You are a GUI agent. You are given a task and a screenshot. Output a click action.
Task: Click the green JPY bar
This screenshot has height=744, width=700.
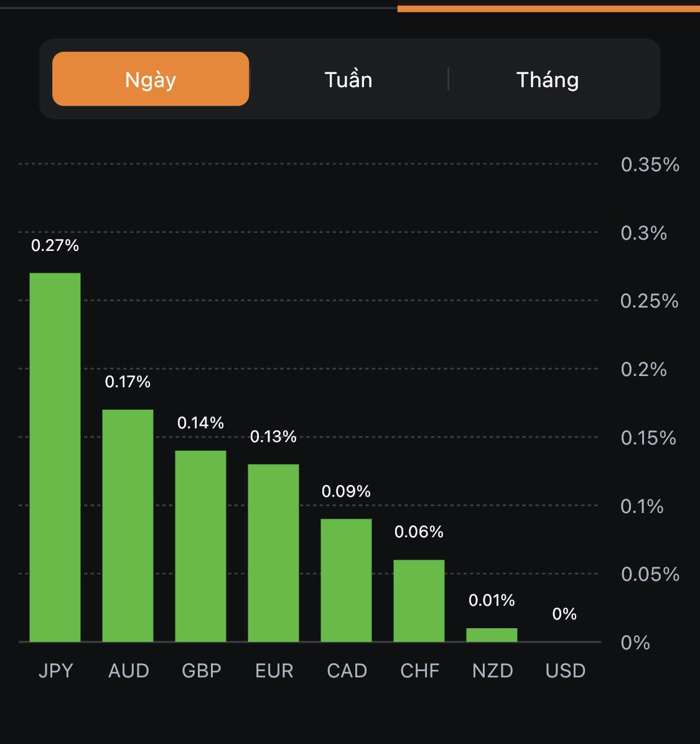coord(55,457)
